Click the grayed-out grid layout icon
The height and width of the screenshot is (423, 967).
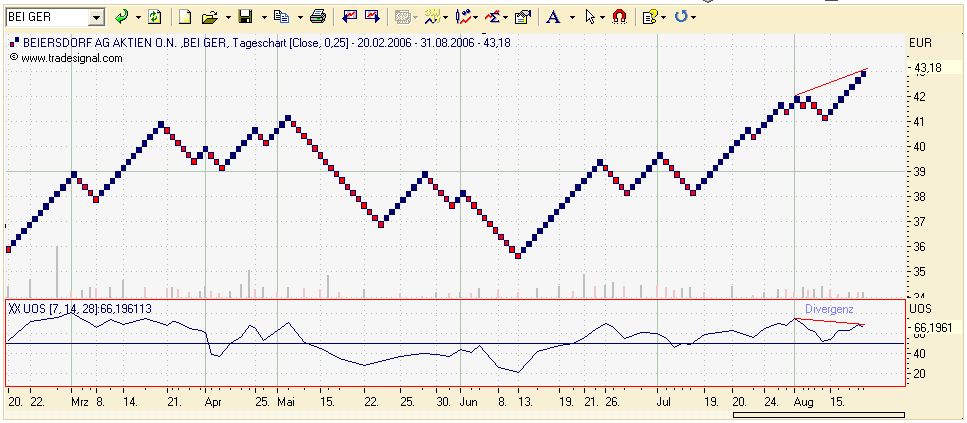(403, 17)
